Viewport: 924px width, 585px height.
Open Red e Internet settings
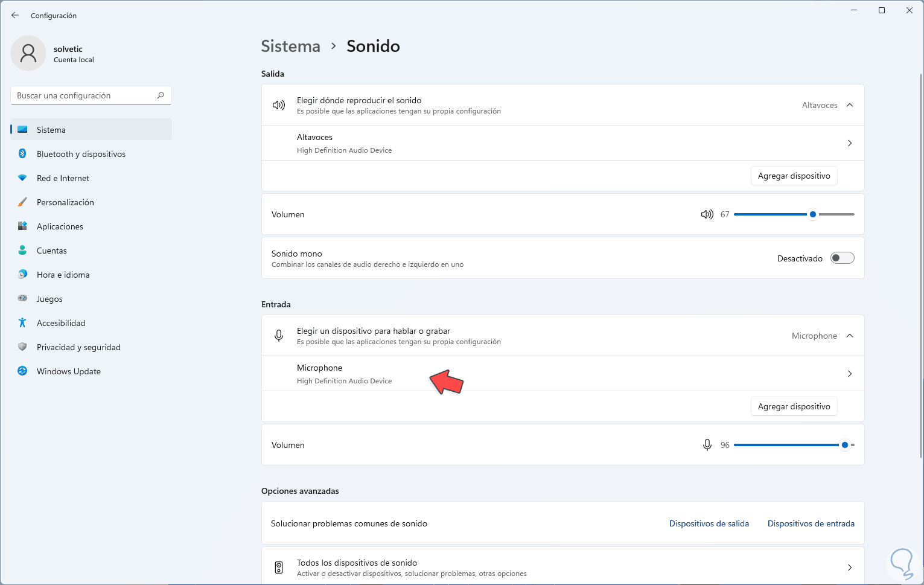click(63, 178)
